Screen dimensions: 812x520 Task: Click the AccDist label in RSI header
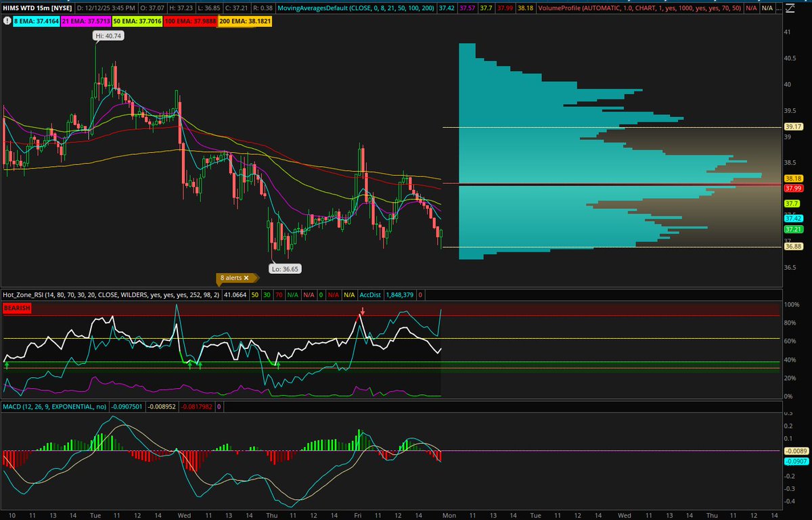click(369, 295)
